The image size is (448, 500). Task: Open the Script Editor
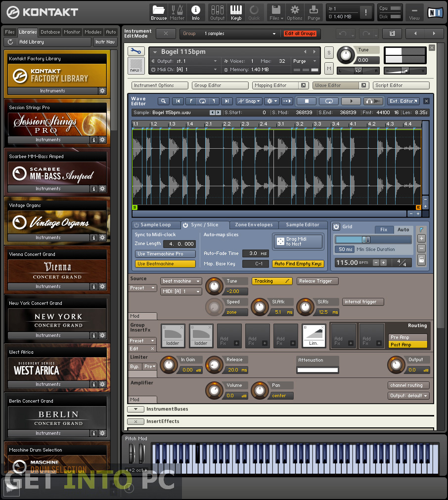[402, 85]
